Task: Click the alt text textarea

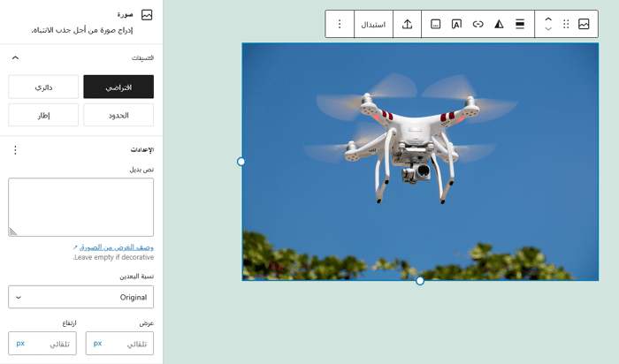Action: (x=81, y=207)
